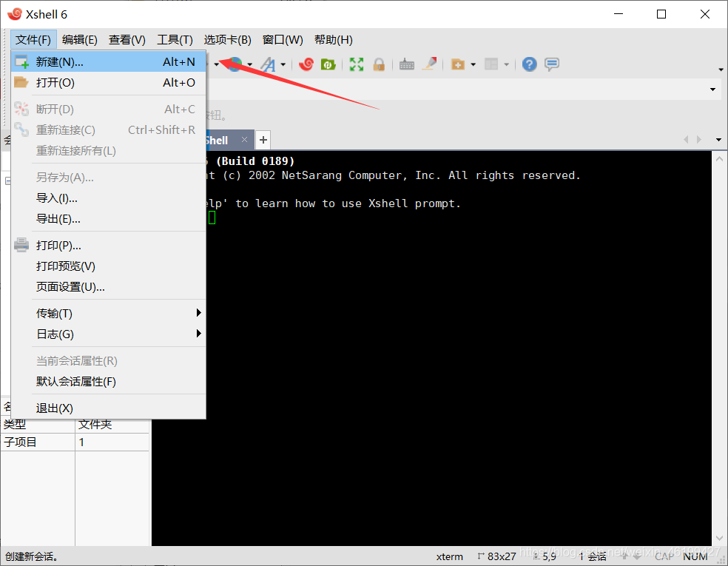Choose 打开(O) in file menu
This screenshot has height=566, width=728.
tap(109, 83)
